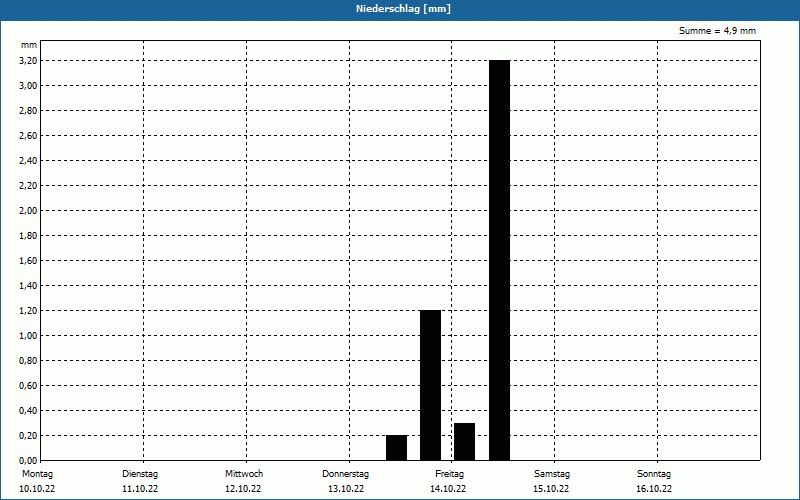The image size is (800, 500).
Task: Click the 2,40 y-axis value
Action: pyautogui.click(x=28, y=161)
